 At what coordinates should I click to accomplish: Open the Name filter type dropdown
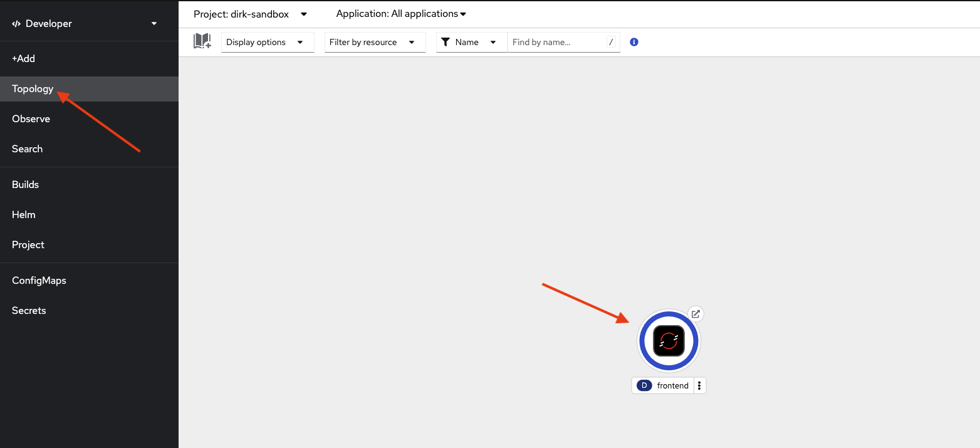tap(472, 42)
